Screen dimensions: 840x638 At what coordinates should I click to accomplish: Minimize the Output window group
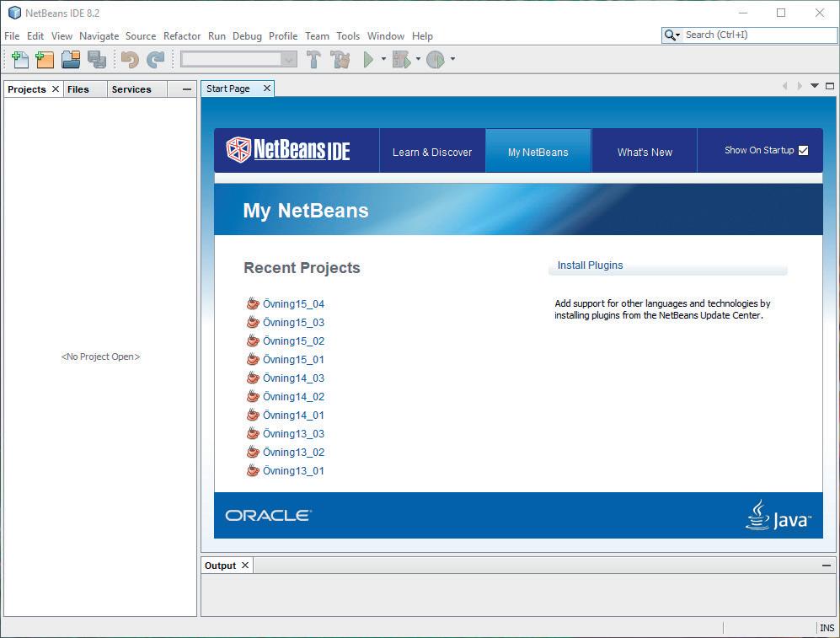[x=826, y=566]
